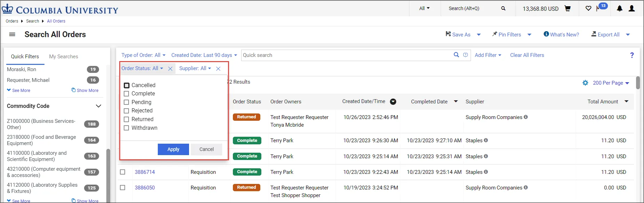
Task: Open notifications bell icon
Action: click(619, 8)
